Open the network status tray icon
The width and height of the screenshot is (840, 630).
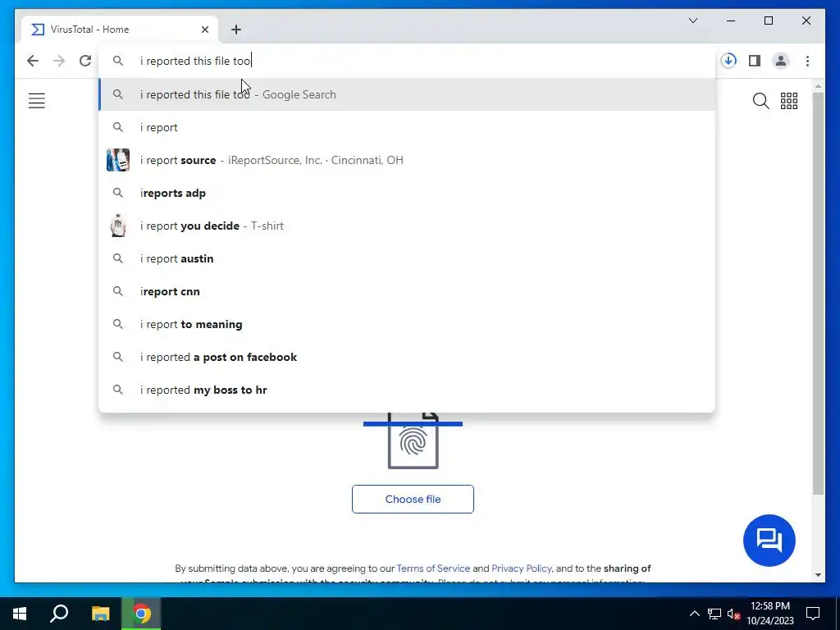pos(714,614)
